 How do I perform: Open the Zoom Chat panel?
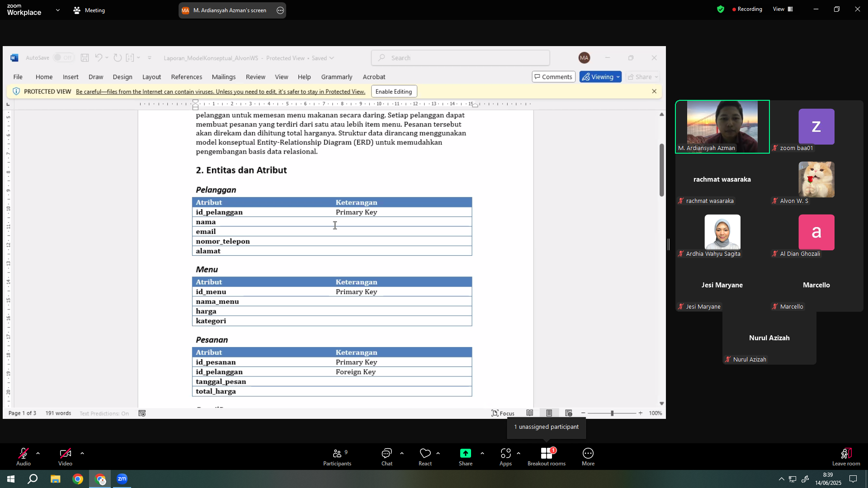(387, 457)
